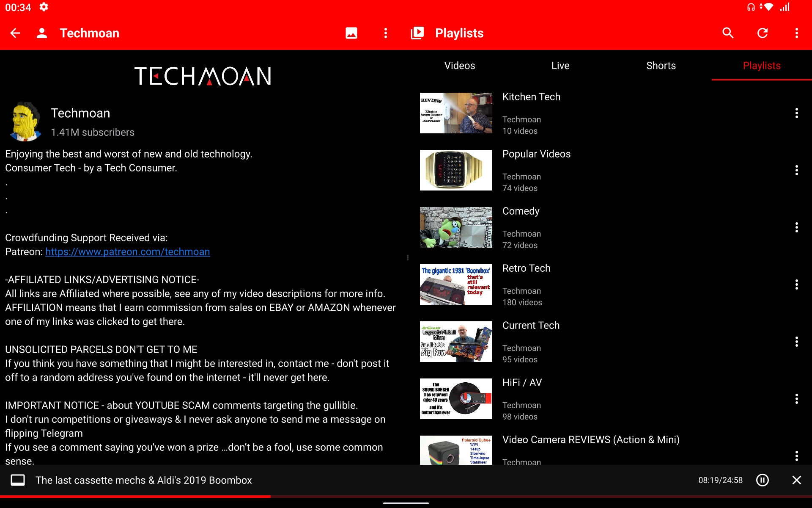Tap the 1.41M subscribers text
Screen dimensions: 812x508
(x=93, y=133)
